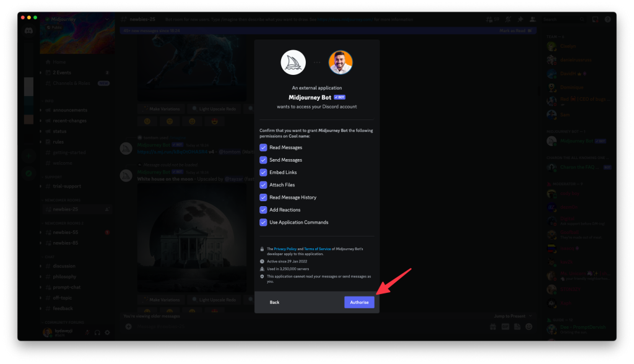Collapse the SUPPORT category
This screenshot has height=364, width=634.
[x=52, y=177]
